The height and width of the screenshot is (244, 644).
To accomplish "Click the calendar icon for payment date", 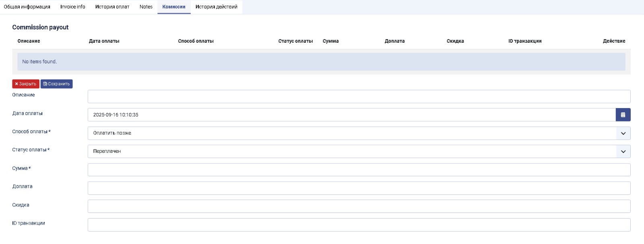I will click(x=623, y=115).
